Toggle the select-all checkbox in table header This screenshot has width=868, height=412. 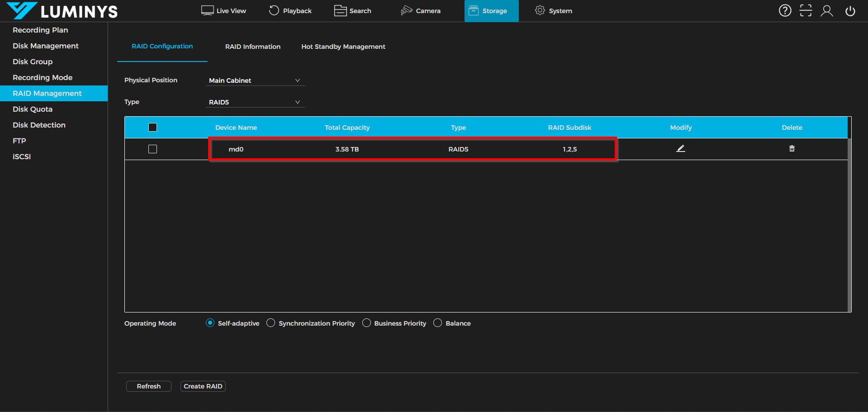pos(152,127)
